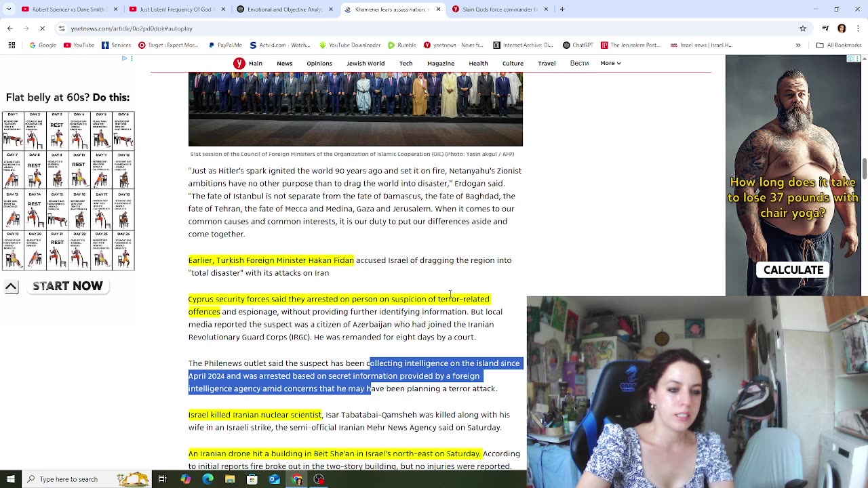
Task: Go back to the previous page
Action: pos(10,28)
